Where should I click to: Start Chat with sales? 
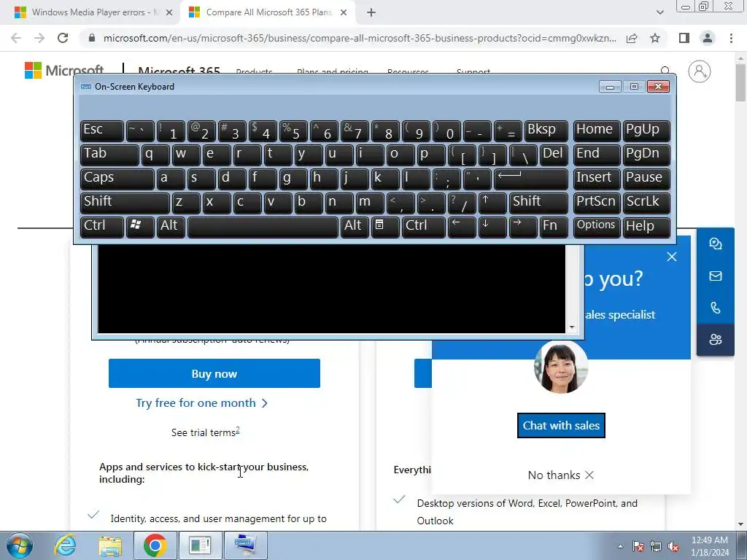click(561, 425)
